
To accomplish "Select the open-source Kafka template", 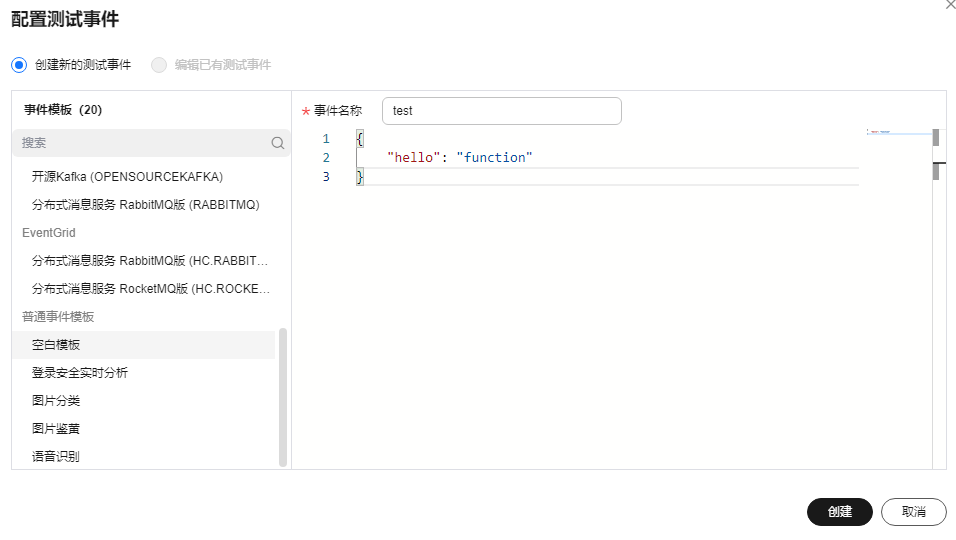I will coord(127,177).
